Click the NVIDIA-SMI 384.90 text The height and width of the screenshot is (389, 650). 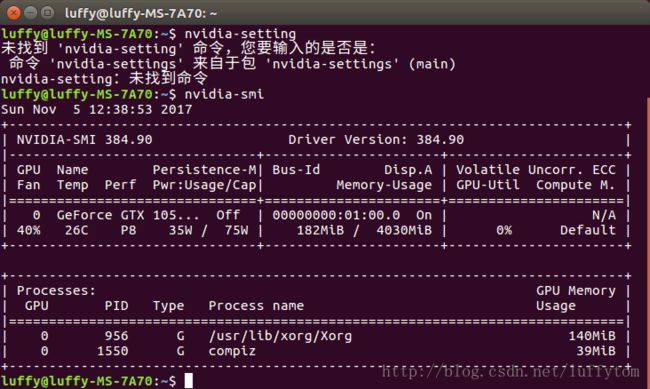coord(85,140)
